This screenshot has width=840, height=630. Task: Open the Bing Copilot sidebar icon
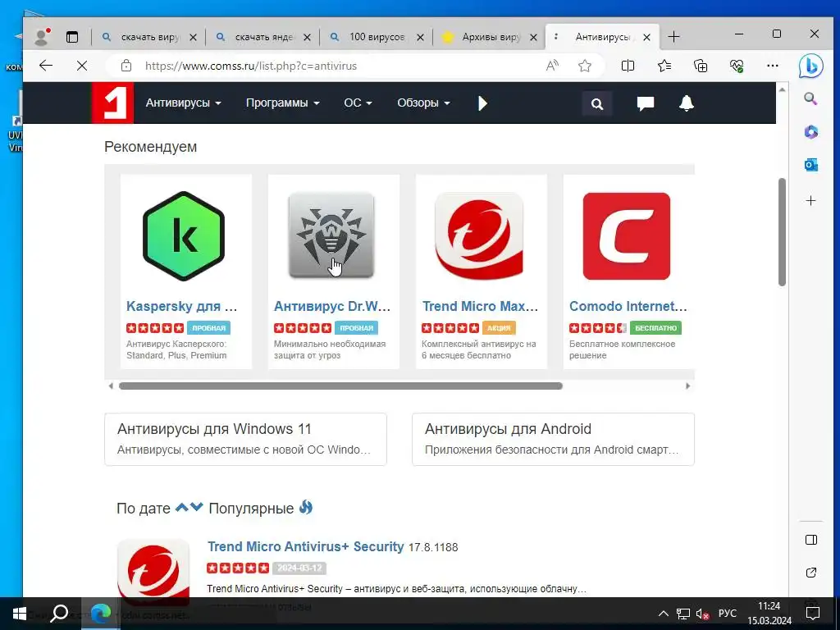(810, 66)
